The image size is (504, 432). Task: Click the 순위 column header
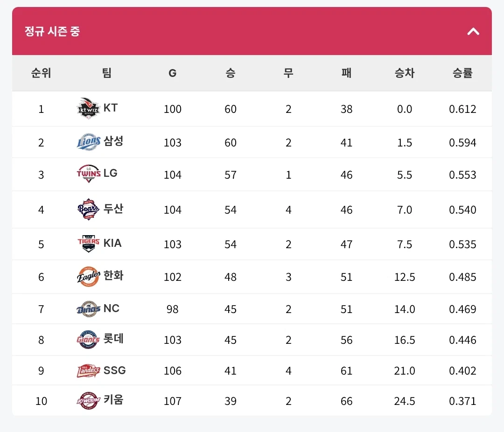pyautogui.click(x=41, y=73)
